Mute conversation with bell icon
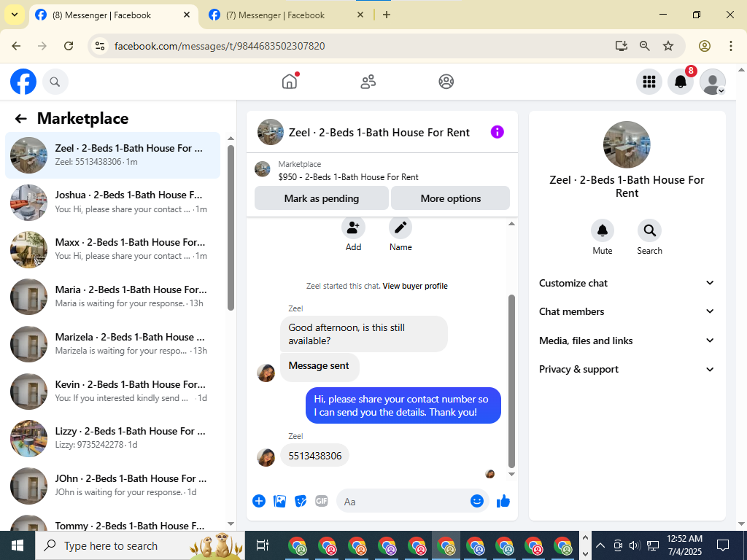 (x=602, y=231)
